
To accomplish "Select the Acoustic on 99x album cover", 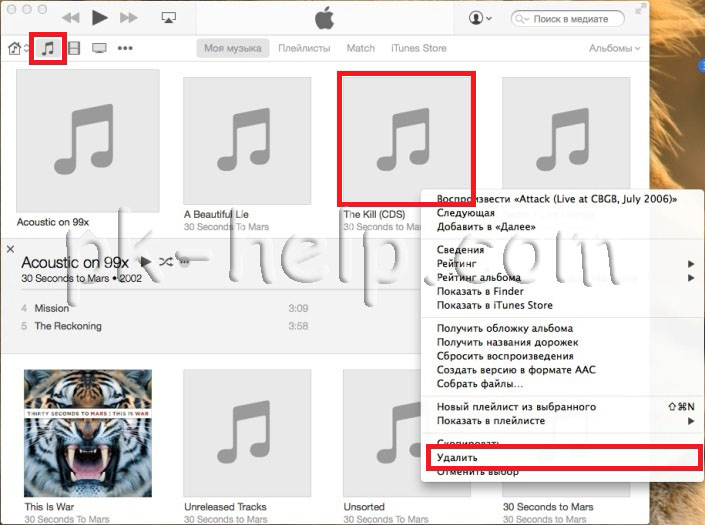I will 88,141.
